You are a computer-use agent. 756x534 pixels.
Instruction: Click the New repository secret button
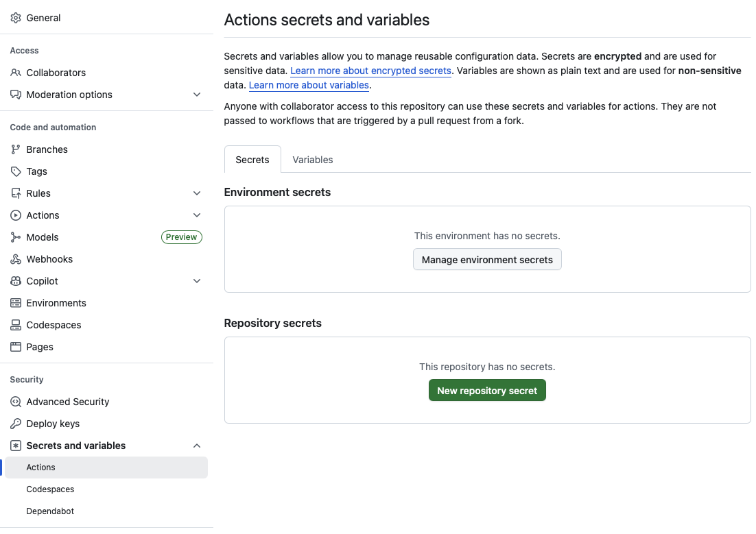(x=487, y=390)
